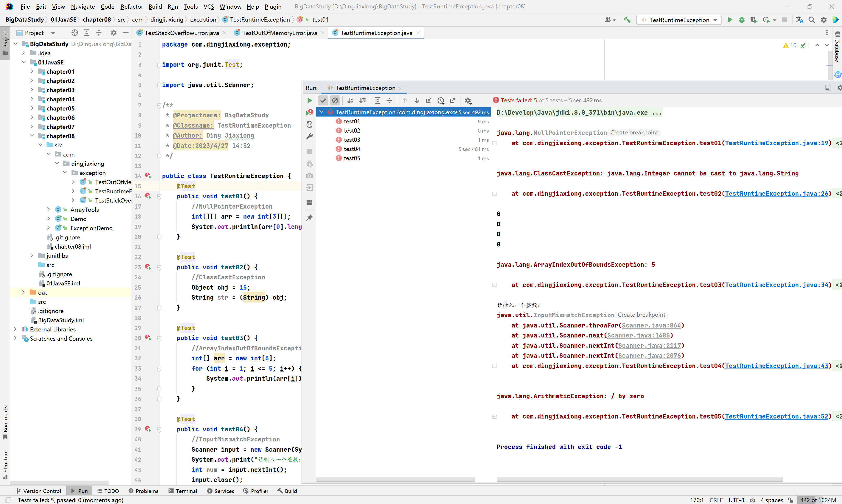The height and width of the screenshot is (504, 842).
Task: Switch to TestStackOverflowError.java tab
Action: coord(181,33)
